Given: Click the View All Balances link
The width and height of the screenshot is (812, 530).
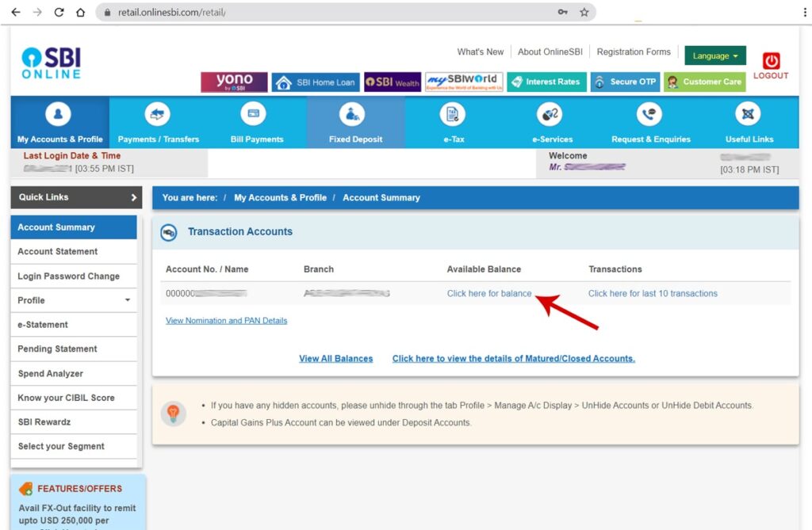Looking at the screenshot, I should (x=335, y=358).
